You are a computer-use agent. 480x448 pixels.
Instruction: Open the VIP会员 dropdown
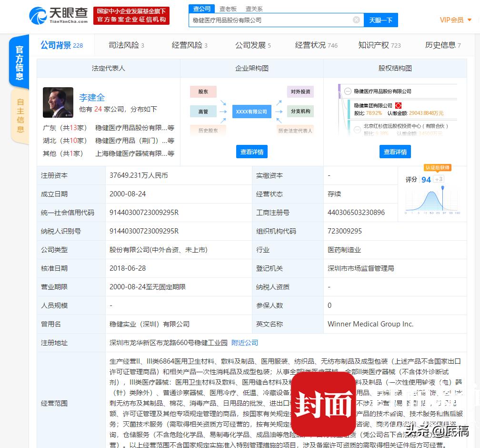pos(455,20)
